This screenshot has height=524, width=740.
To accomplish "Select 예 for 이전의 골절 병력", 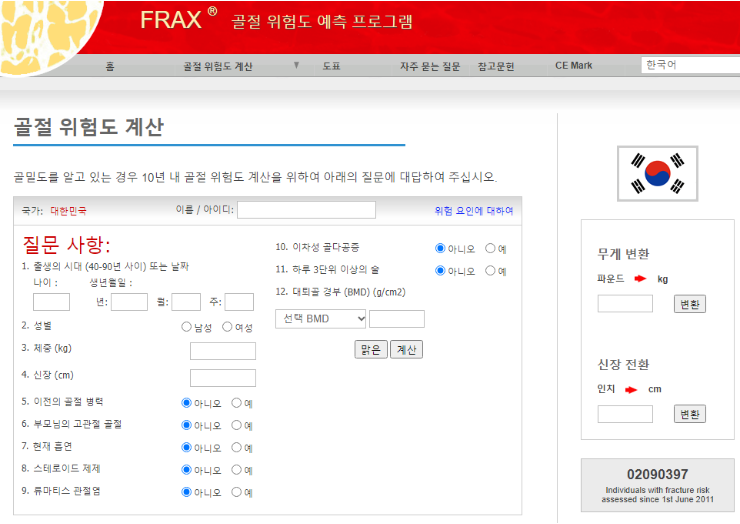I will [236, 403].
